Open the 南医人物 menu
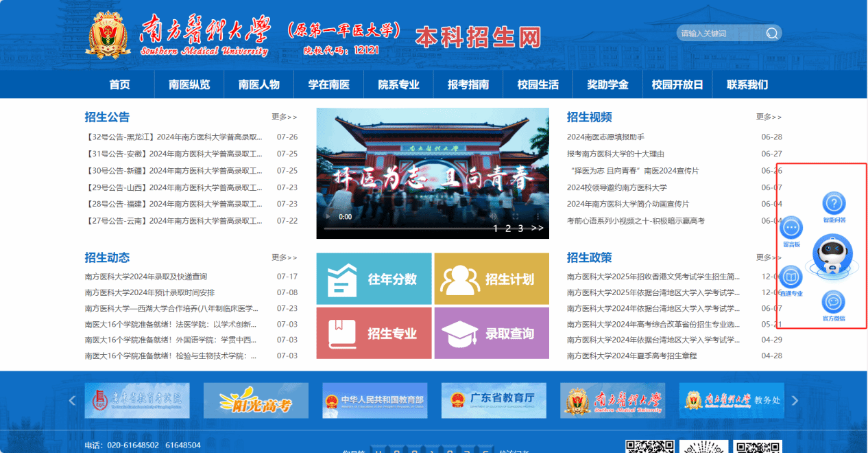Viewport: 868px width, 453px height. tap(259, 84)
